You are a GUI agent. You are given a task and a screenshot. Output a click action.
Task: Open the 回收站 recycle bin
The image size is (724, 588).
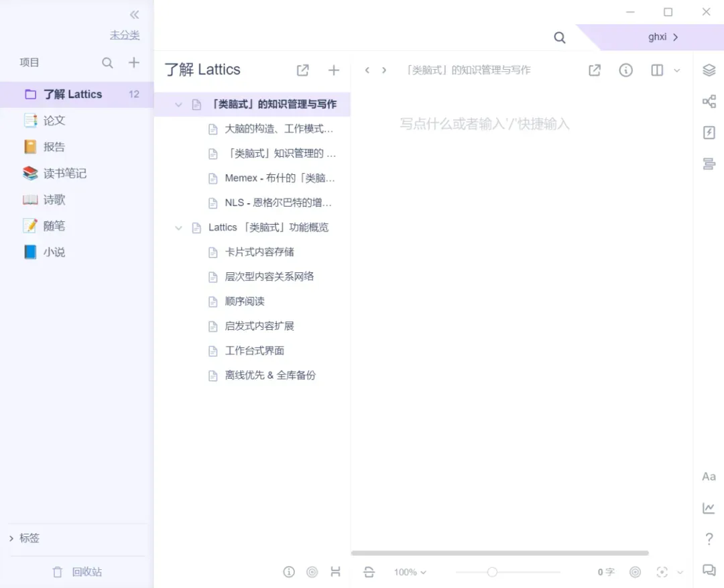pyautogui.click(x=77, y=572)
